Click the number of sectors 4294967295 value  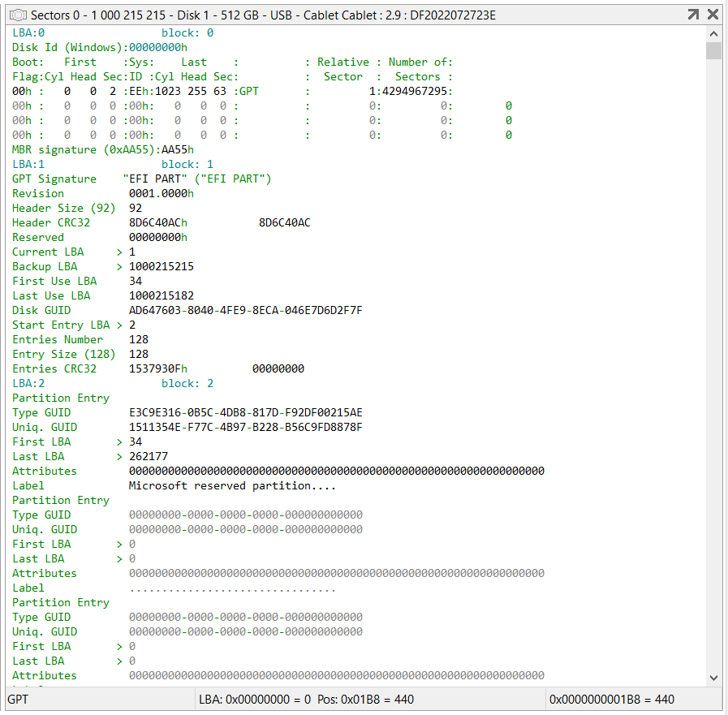(x=415, y=92)
